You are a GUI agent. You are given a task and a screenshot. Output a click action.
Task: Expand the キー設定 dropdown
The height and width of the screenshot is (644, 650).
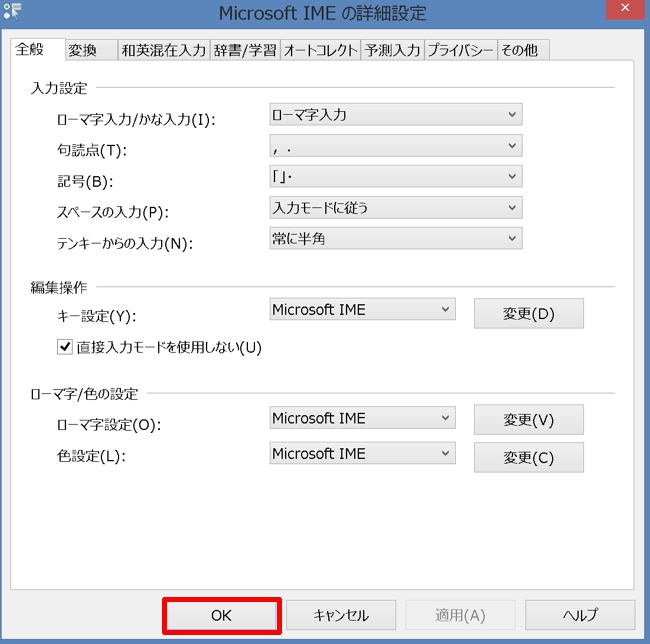362,309
